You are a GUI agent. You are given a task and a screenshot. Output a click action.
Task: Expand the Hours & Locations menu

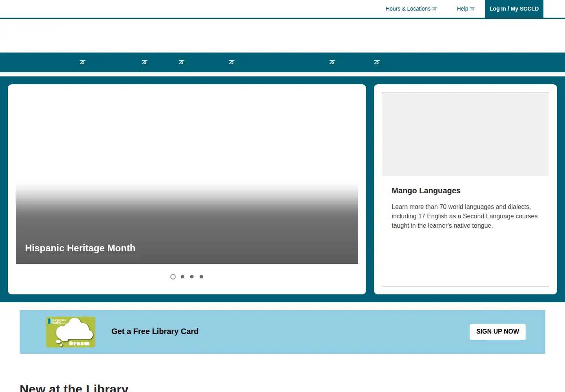click(411, 9)
